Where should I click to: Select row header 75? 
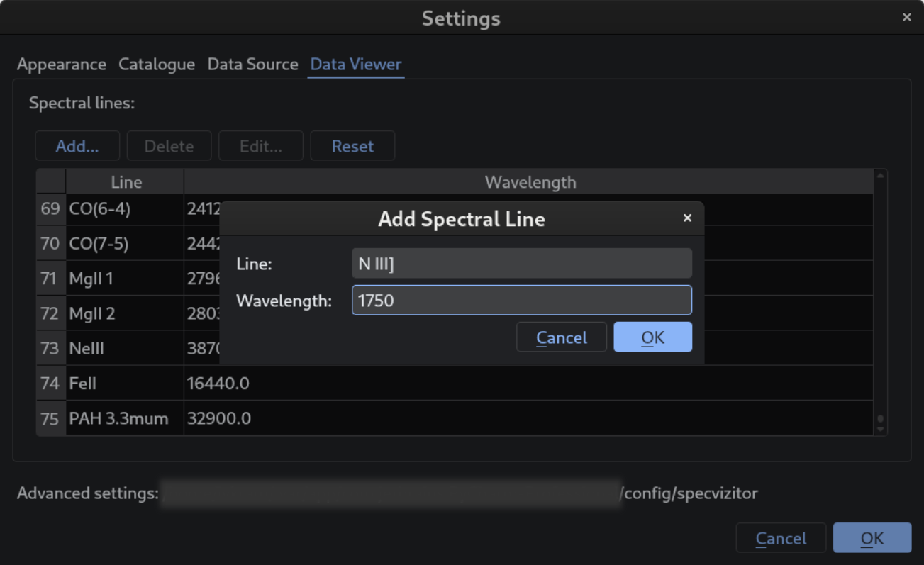coord(50,418)
